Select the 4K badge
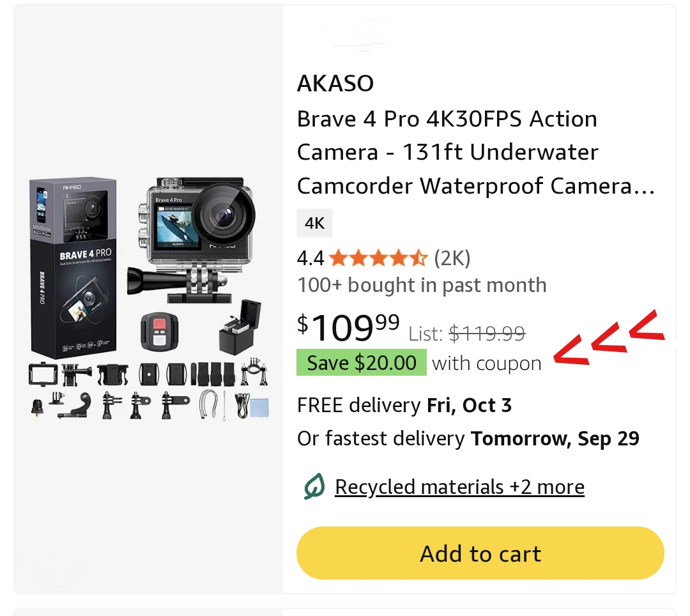690x616 pixels. pyautogui.click(x=314, y=223)
